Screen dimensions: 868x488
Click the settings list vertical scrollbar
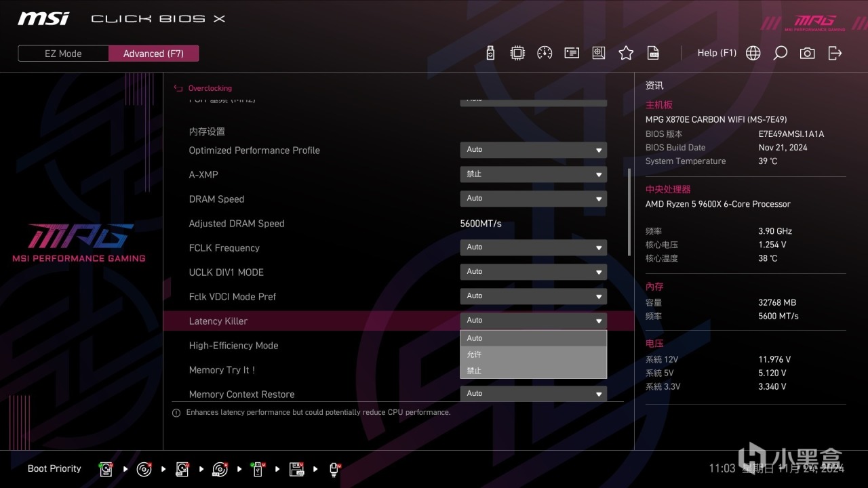tap(628, 212)
